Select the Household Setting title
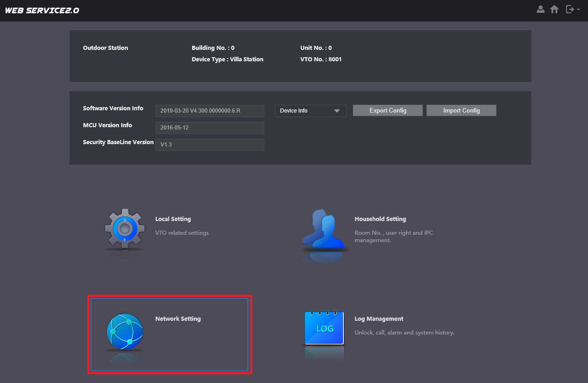The width and height of the screenshot is (588, 383). point(380,219)
